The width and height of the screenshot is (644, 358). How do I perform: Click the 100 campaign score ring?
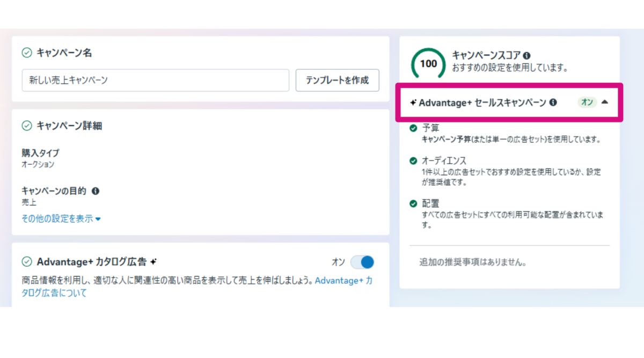(x=428, y=64)
